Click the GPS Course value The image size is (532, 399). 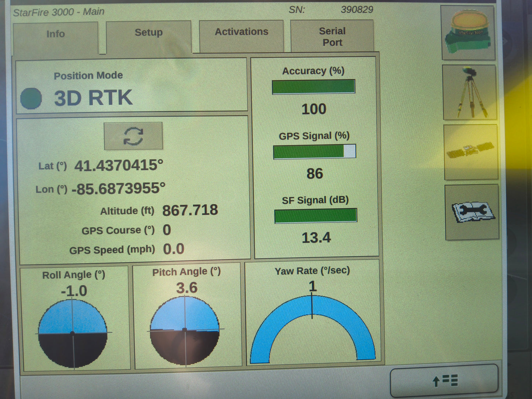167,230
